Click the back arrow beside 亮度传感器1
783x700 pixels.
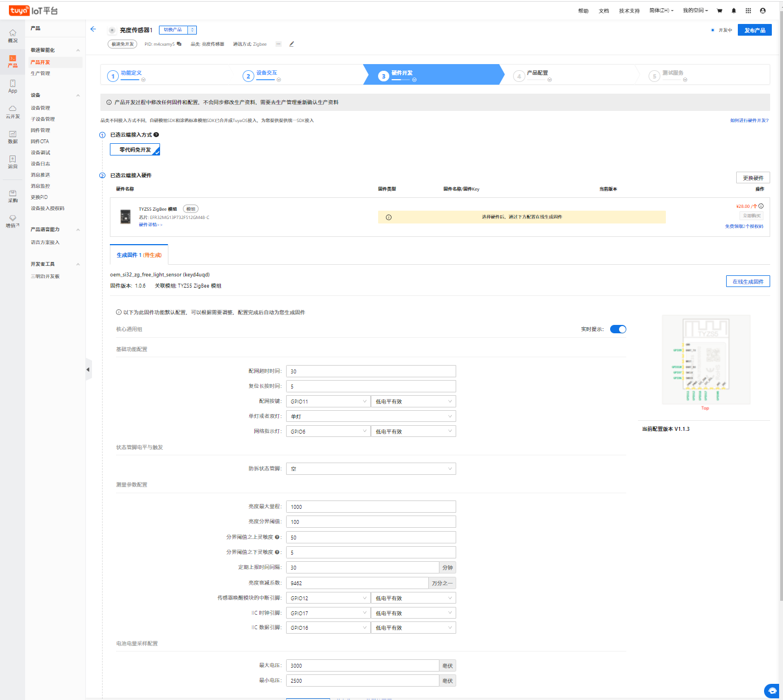93,30
